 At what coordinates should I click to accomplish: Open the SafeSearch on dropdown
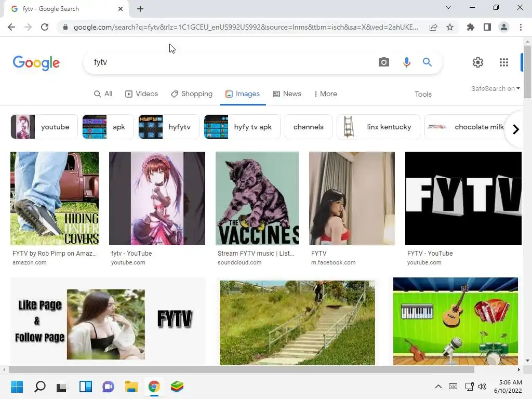coord(495,88)
